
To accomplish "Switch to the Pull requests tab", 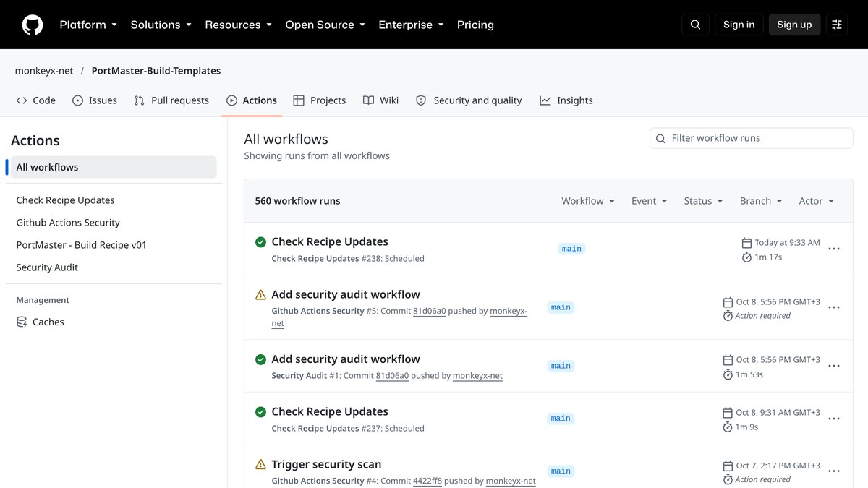I will pyautogui.click(x=171, y=100).
